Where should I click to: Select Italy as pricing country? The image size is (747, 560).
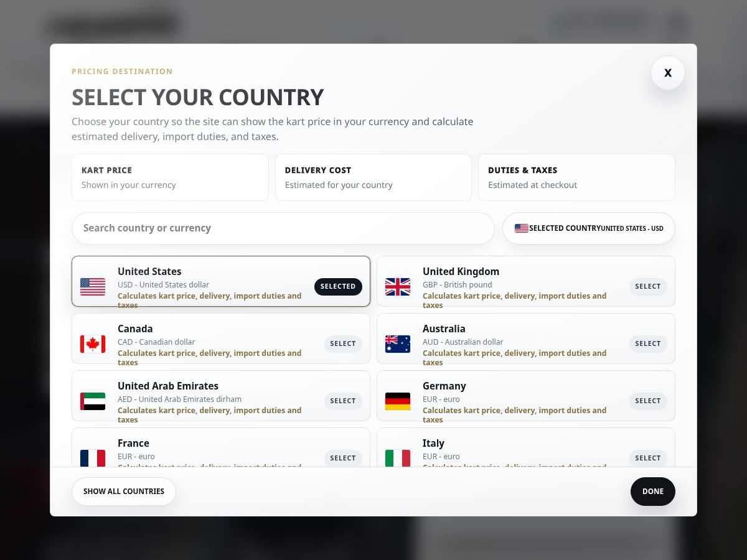click(x=648, y=458)
